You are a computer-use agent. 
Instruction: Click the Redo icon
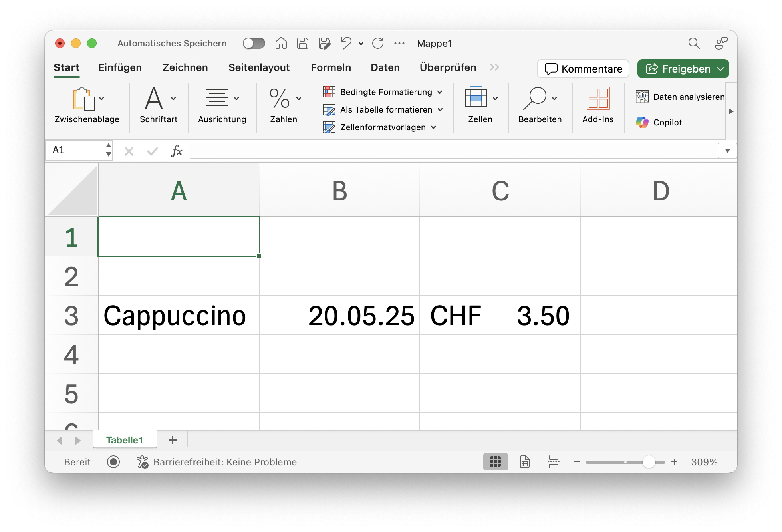(x=378, y=43)
